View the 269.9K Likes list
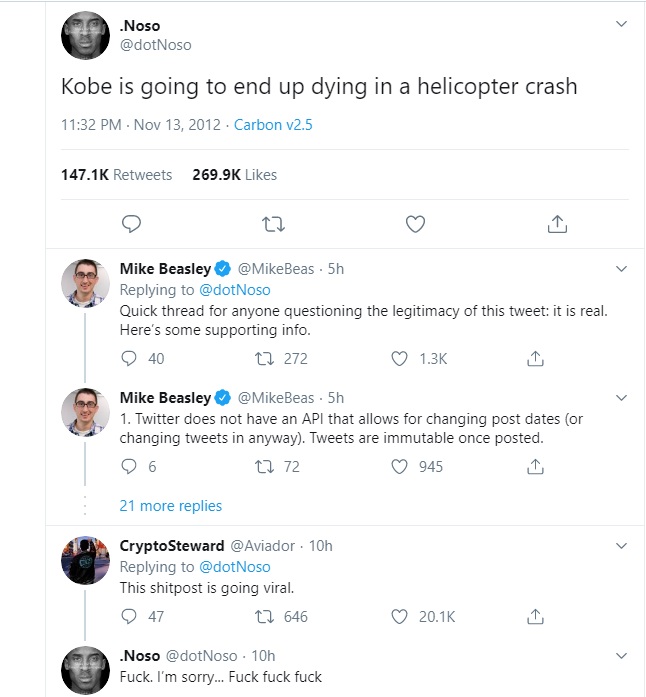 tap(234, 175)
